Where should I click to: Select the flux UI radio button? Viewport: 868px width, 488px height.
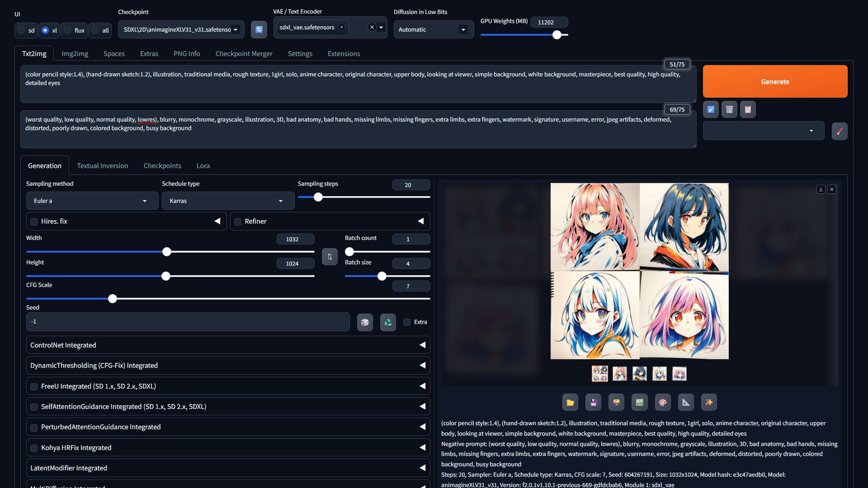(x=68, y=30)
